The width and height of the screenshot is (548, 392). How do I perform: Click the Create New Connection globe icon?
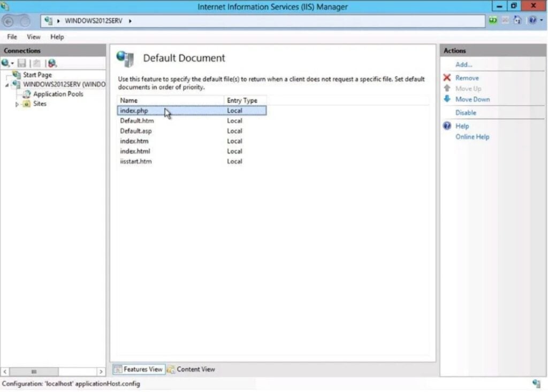(x=5, y=63)
